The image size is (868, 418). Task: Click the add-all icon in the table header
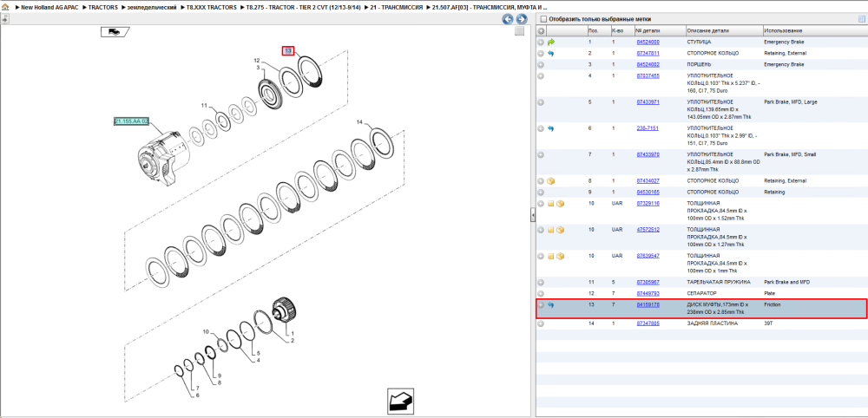coord(541,31)
